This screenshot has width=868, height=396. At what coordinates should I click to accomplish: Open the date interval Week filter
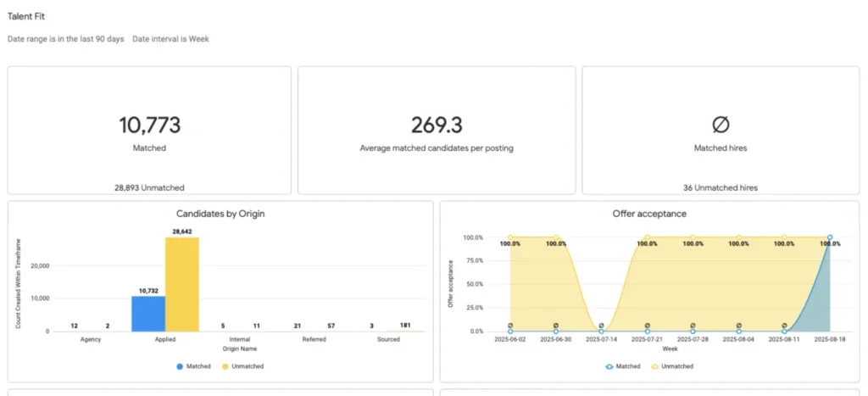170,39
